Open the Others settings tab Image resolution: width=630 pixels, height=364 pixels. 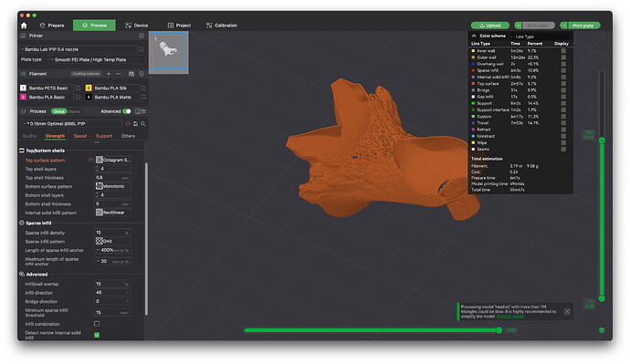pos(128,136)
